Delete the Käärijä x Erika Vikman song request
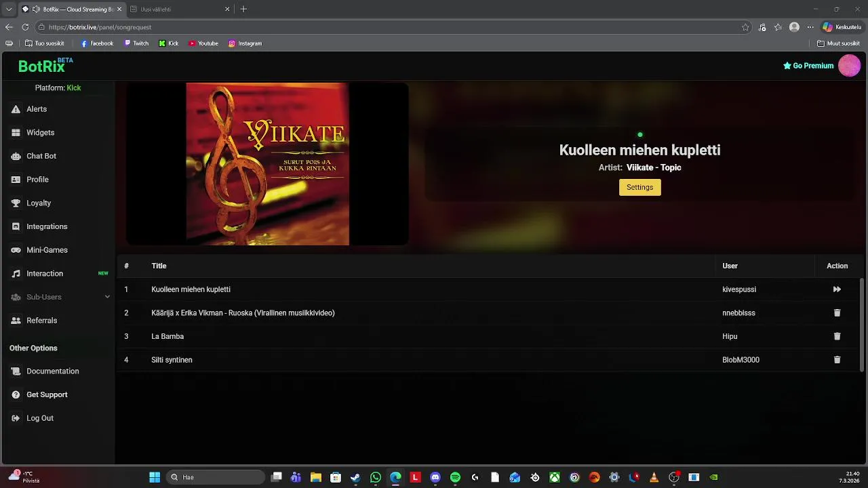This screenshot has width=868, height=488. 837,313
